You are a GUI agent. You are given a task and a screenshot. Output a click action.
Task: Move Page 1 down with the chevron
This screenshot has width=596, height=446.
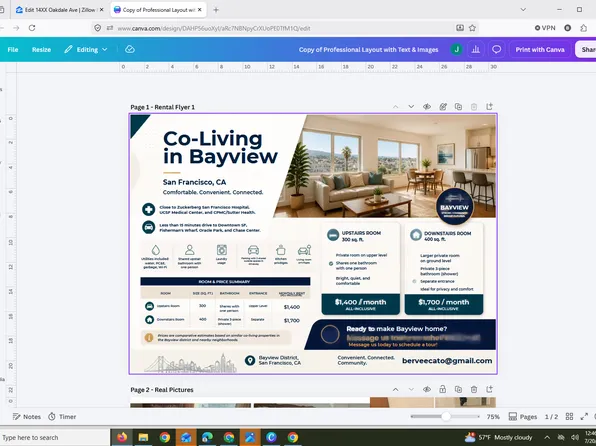tap(411, 107)
